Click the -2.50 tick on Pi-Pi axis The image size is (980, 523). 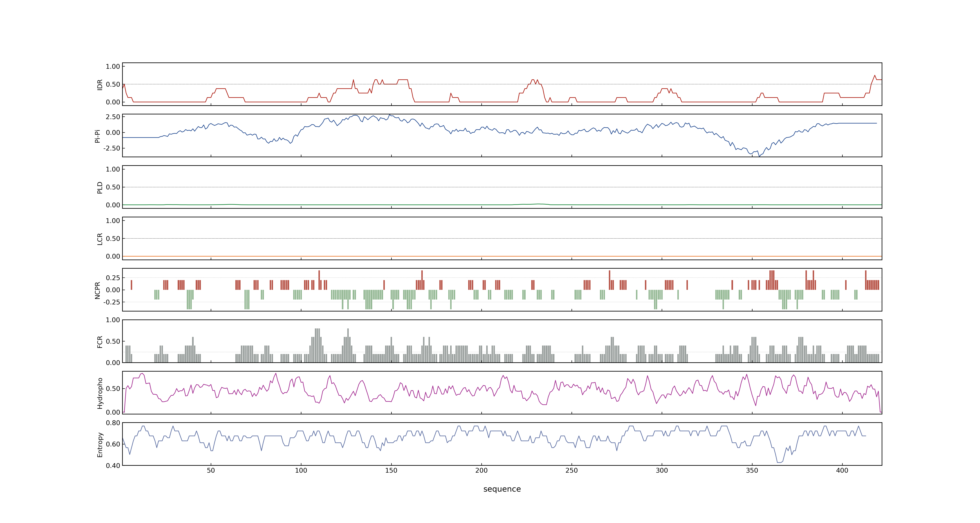point(111,148)
